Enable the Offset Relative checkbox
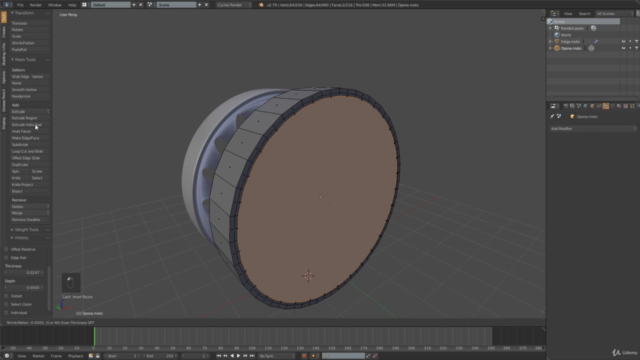This screenshot has width=640, height=360. pyautogui.click(x=6, y=249)
